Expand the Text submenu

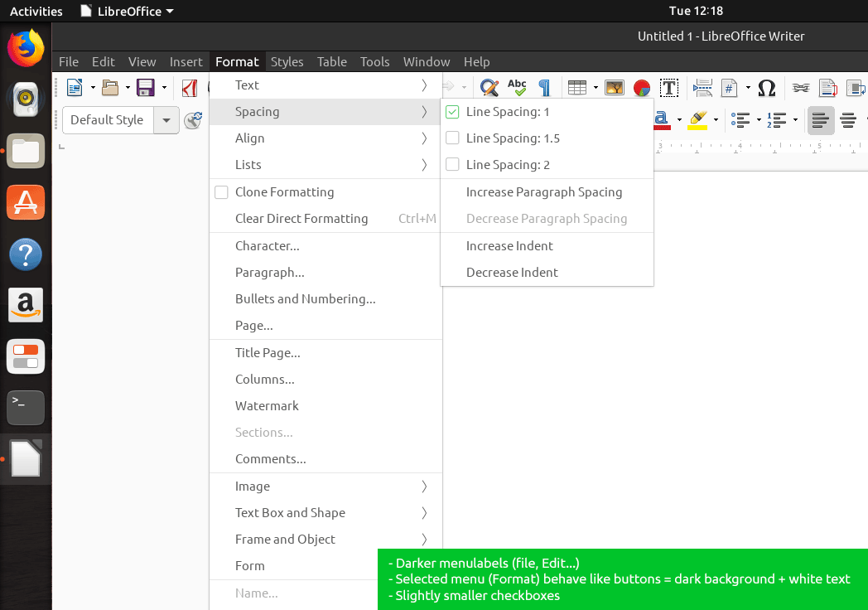coord(325,85)
